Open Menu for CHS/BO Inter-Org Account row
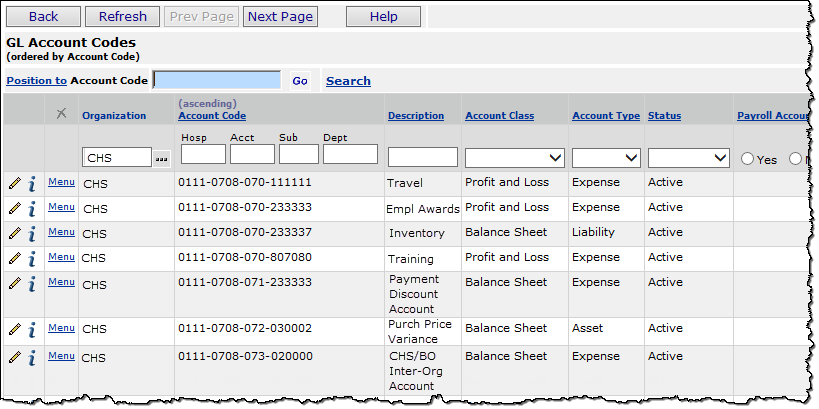The height and width of the screenshot is (409, 819). coord(61,356)
